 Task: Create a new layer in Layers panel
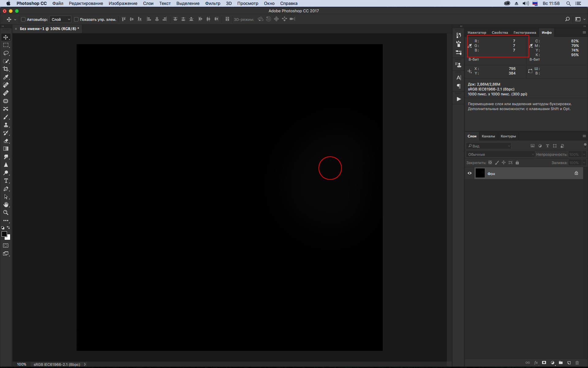[569, 363]
